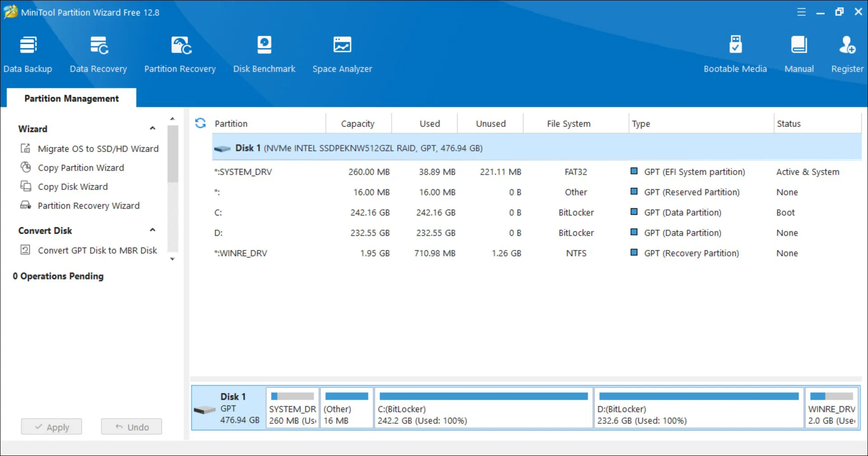The height and width of the screenshot is (456, 868).
Task: Select the WINRE_DRV partition row
Action: click(x=241, y=253)
